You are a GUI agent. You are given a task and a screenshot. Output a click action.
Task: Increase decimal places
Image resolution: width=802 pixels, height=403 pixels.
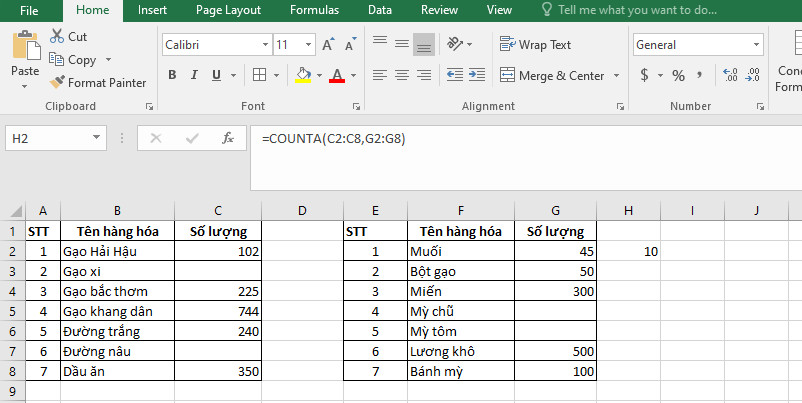(x=730, y=75)
